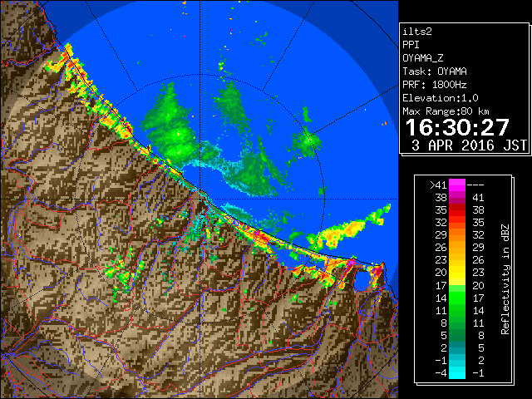
Task: Click the yellow 20 dBZ legend swatch
Action: 457,273
